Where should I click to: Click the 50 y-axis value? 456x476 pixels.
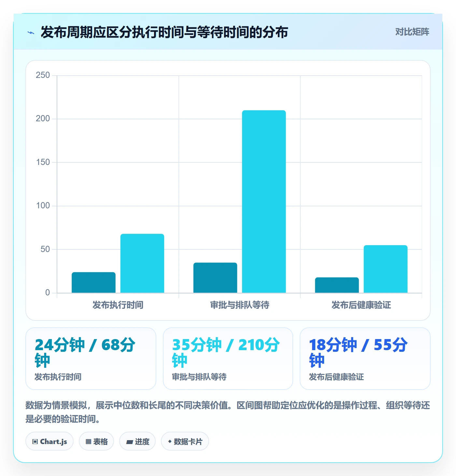point(45,249)
